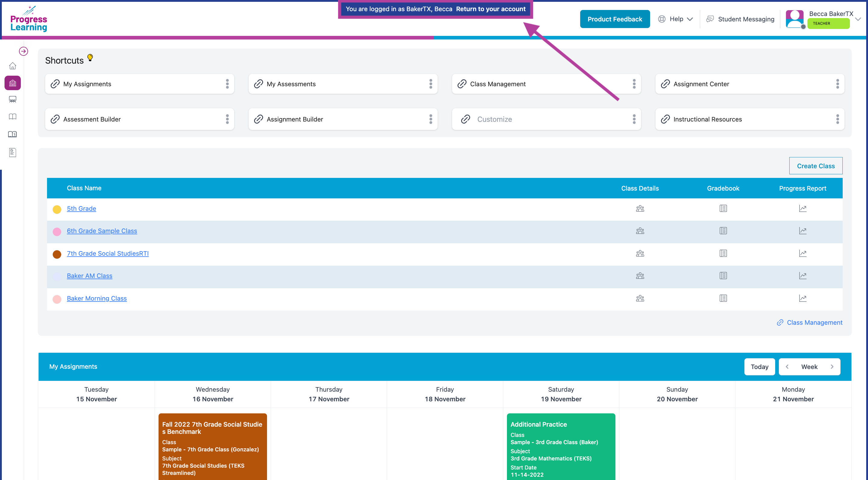Open the 6th Grade Sample Class link
Image resolution: width=868 pixels, height=480 pixels.
click(102, 231)
